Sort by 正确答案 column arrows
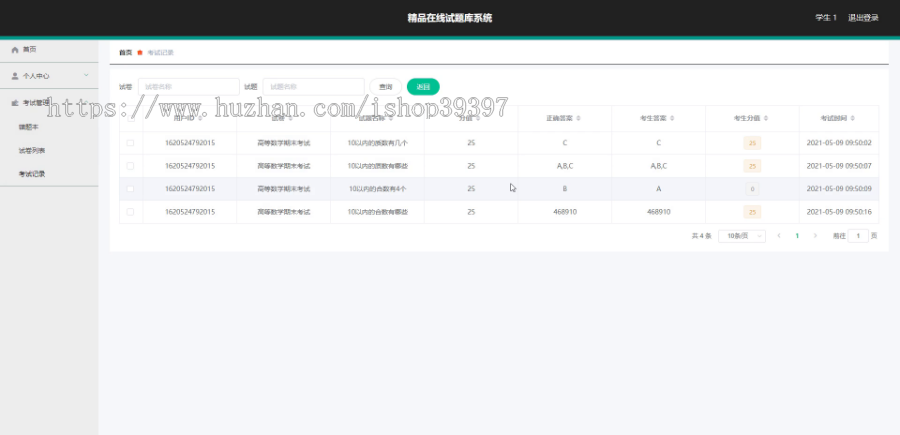 [579, 118]
